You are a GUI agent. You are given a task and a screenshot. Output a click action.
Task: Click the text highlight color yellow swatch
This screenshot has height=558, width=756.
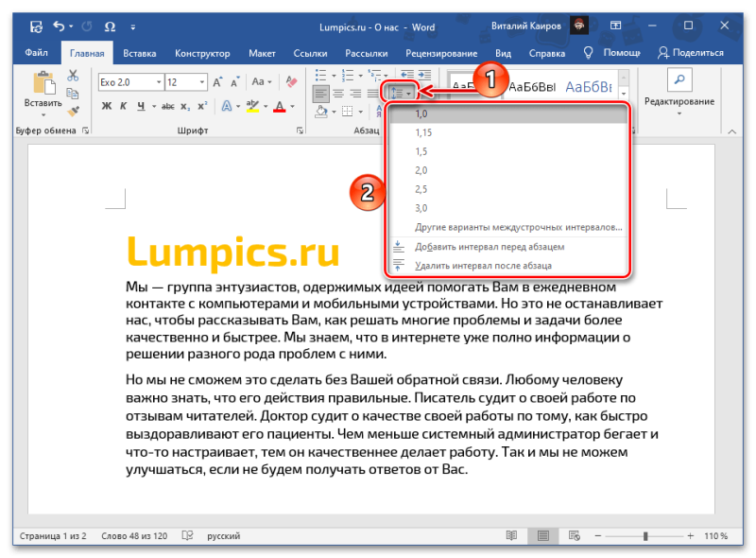point(252,106)
